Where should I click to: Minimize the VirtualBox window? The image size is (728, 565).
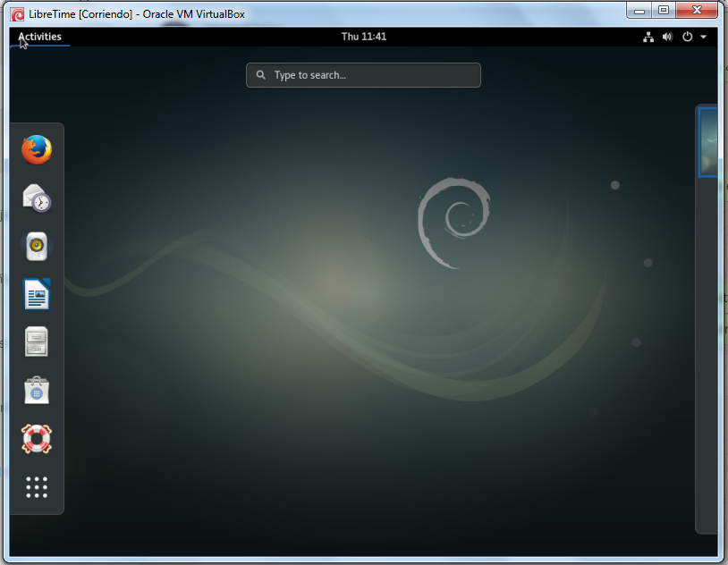pos(639,11)
